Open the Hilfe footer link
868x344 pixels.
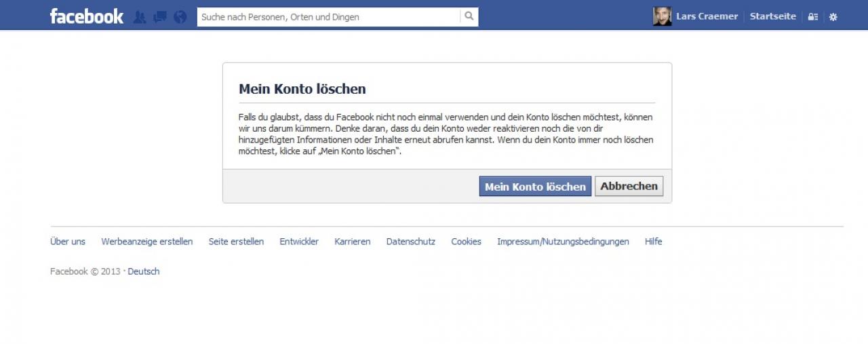[654, 242]
